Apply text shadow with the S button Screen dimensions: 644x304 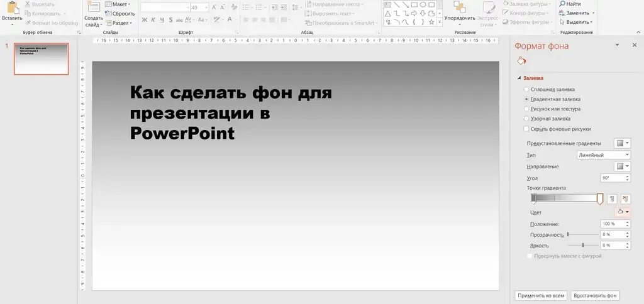point(170,19)
